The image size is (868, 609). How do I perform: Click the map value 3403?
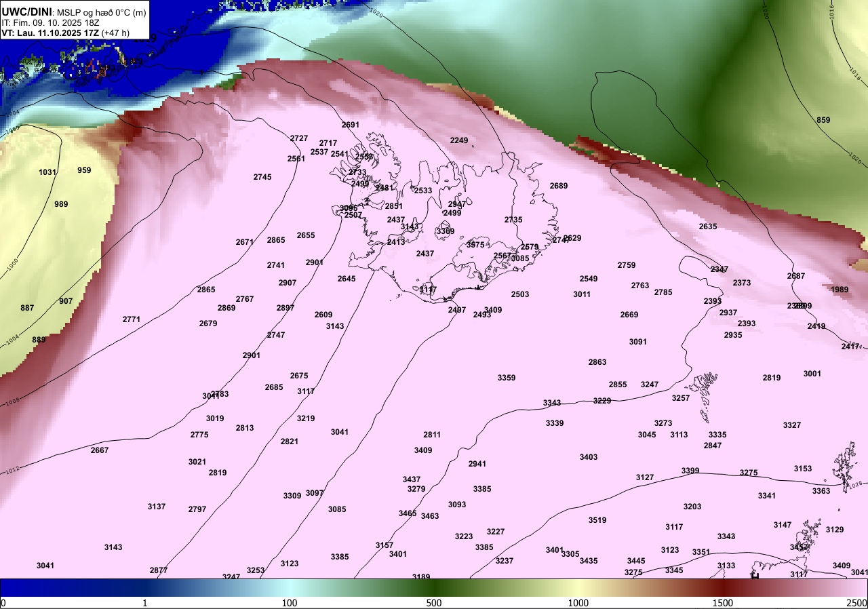(589, 457)
